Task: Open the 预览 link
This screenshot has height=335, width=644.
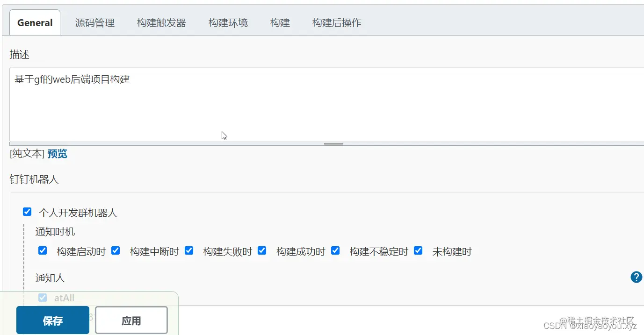Action: point(58,154)
